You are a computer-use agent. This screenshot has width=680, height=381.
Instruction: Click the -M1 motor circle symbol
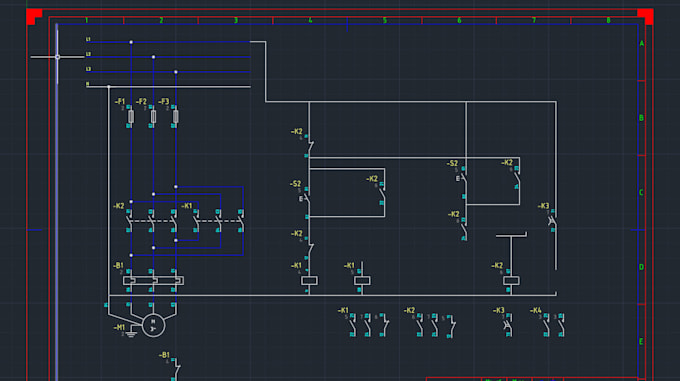tap(154, 325)
